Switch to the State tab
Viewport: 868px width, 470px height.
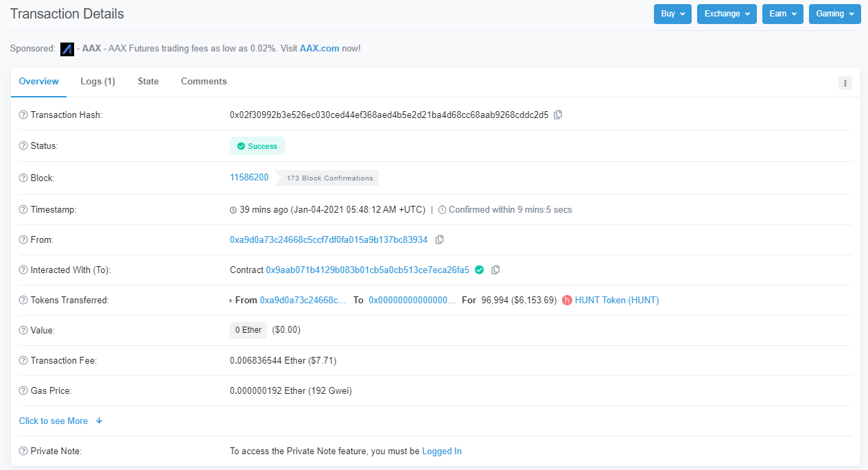pyautogui.click(x=148, y=81)
